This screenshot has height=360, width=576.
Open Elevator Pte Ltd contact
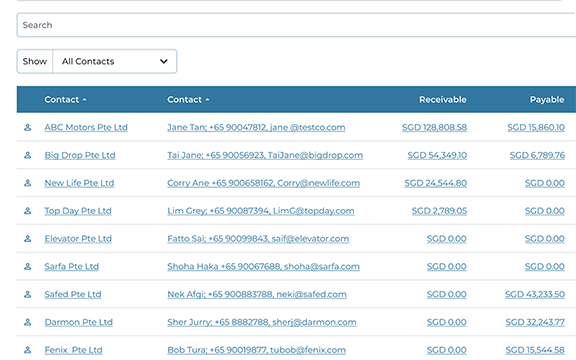click(78, 239)
